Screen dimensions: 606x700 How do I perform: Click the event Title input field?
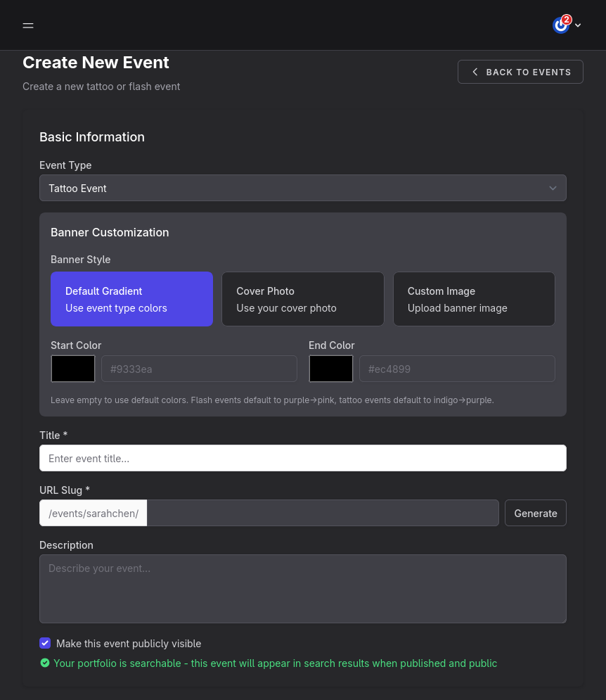pos(302,458)
